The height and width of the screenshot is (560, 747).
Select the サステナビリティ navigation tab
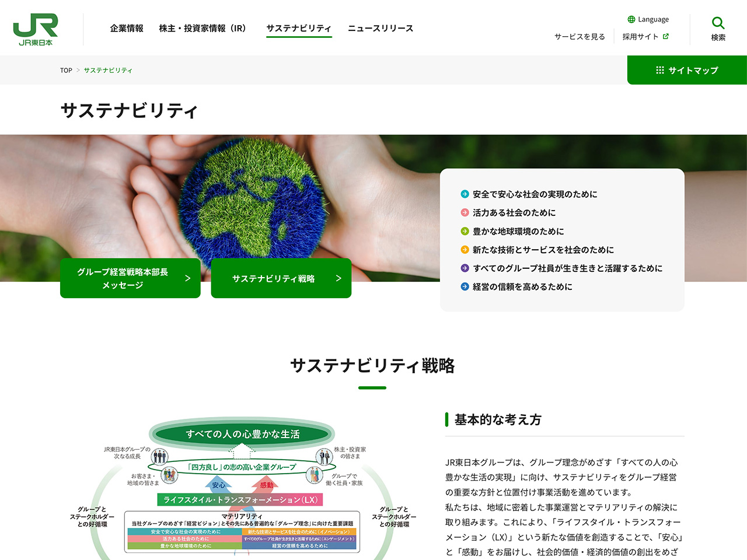point(299,28)
